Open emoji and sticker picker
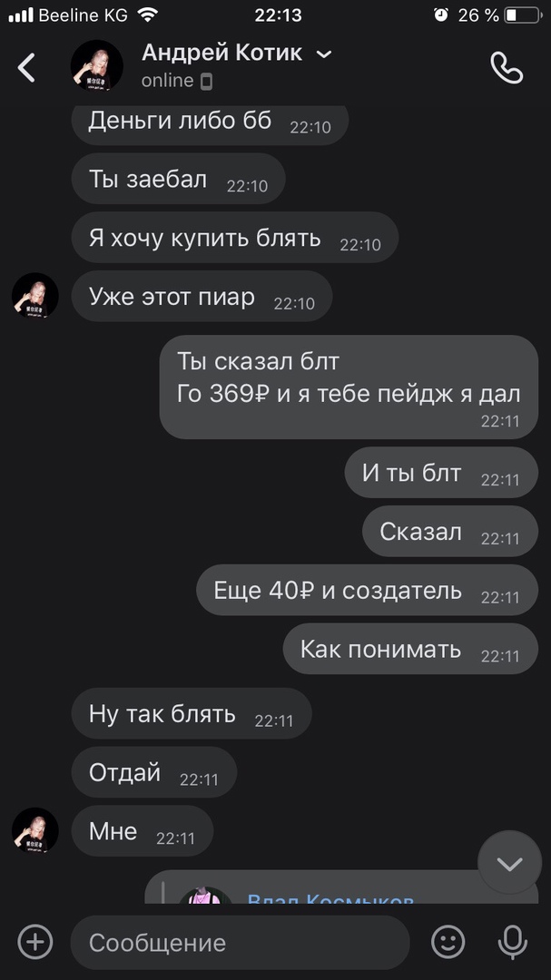 click(448, 941)
